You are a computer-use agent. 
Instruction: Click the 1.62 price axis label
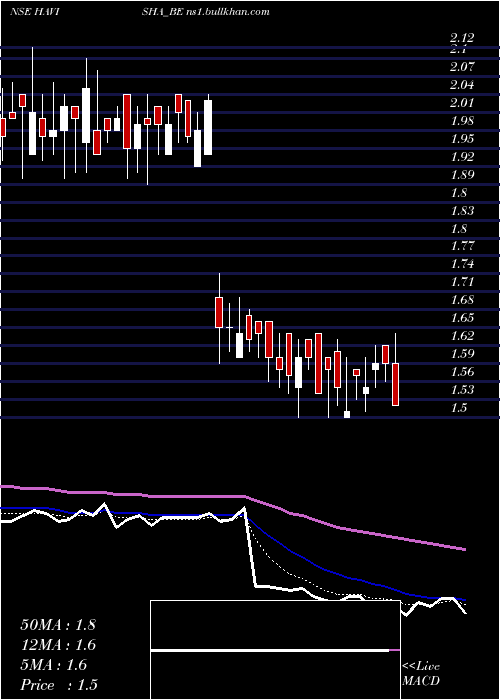pyautogui.click(x=462, y=336)
